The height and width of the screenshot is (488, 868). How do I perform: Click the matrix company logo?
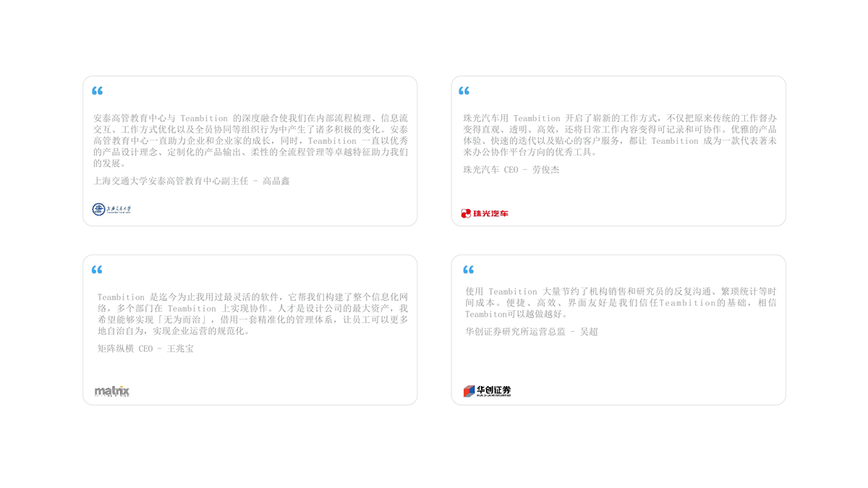(112, 391)
